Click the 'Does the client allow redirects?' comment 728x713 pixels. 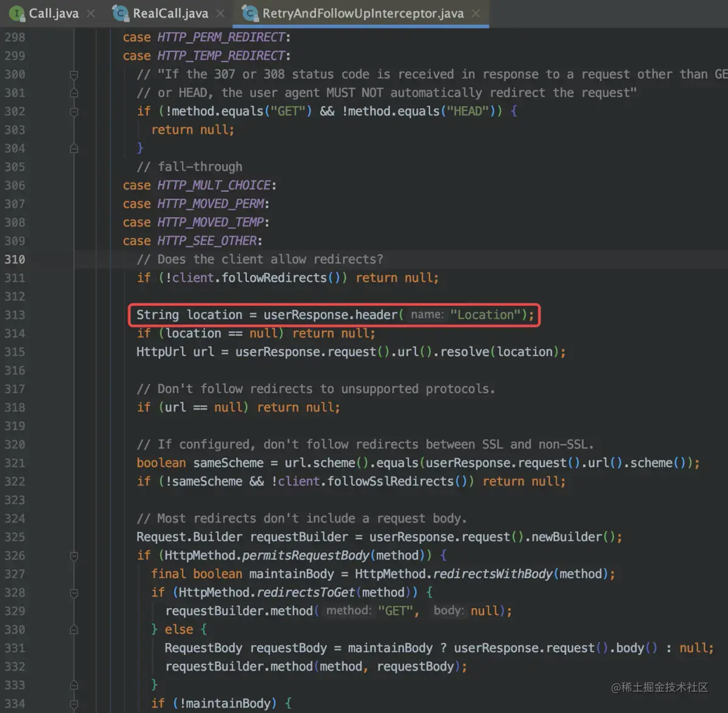(x=260, y=260)
